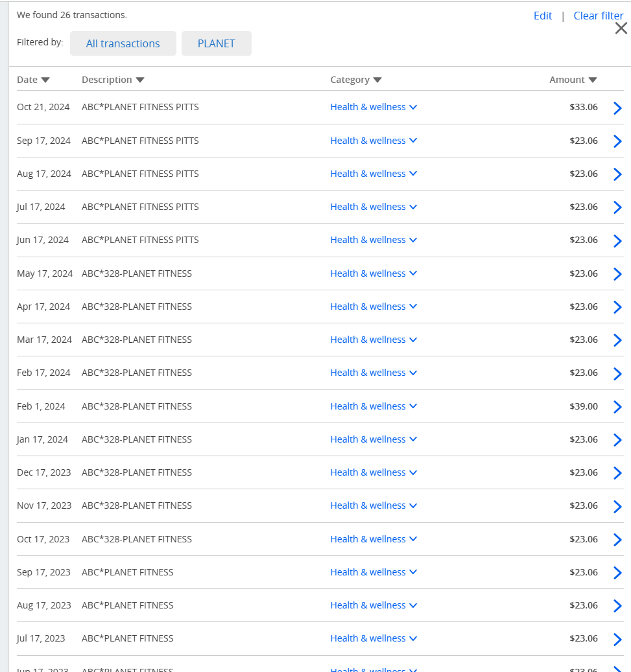
Task: Open details arrow for Apr 17, 2024 transaction
Action: click(617, 307)
